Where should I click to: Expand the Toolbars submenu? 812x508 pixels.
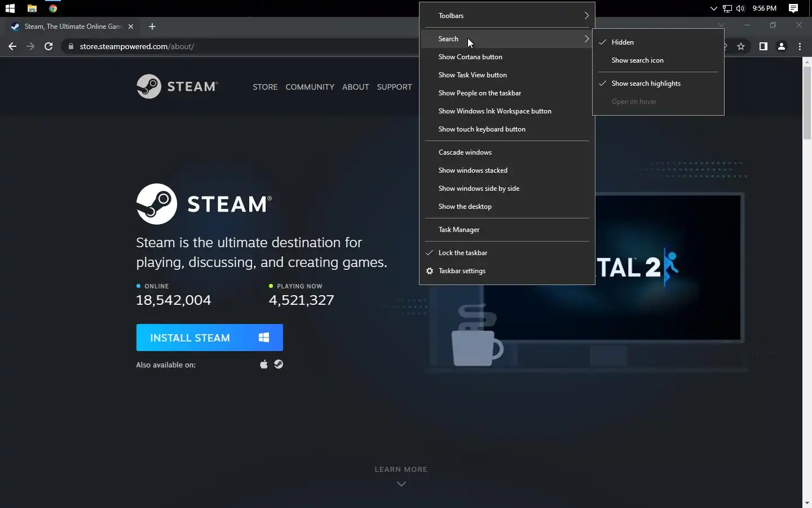(x=507, y=16)
